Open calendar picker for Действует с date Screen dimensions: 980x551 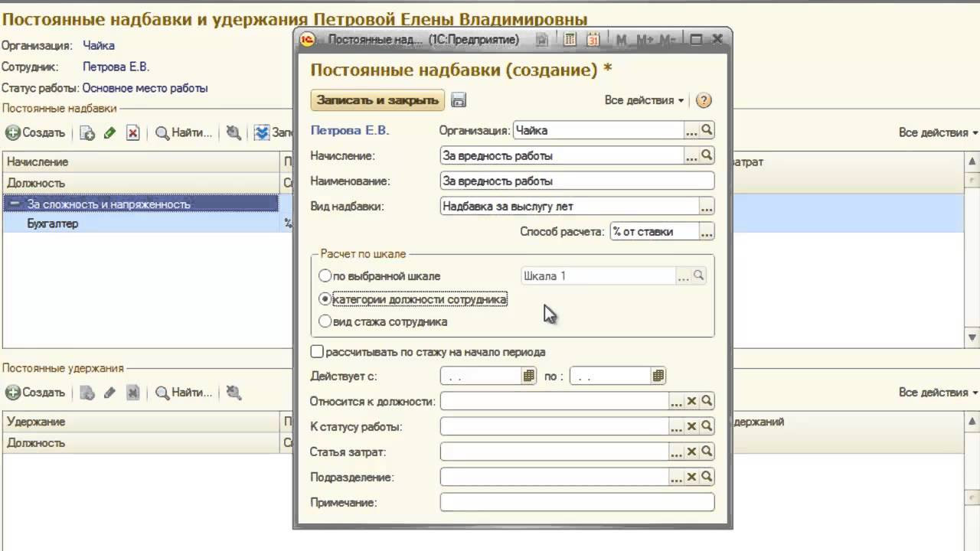(528, 376)
